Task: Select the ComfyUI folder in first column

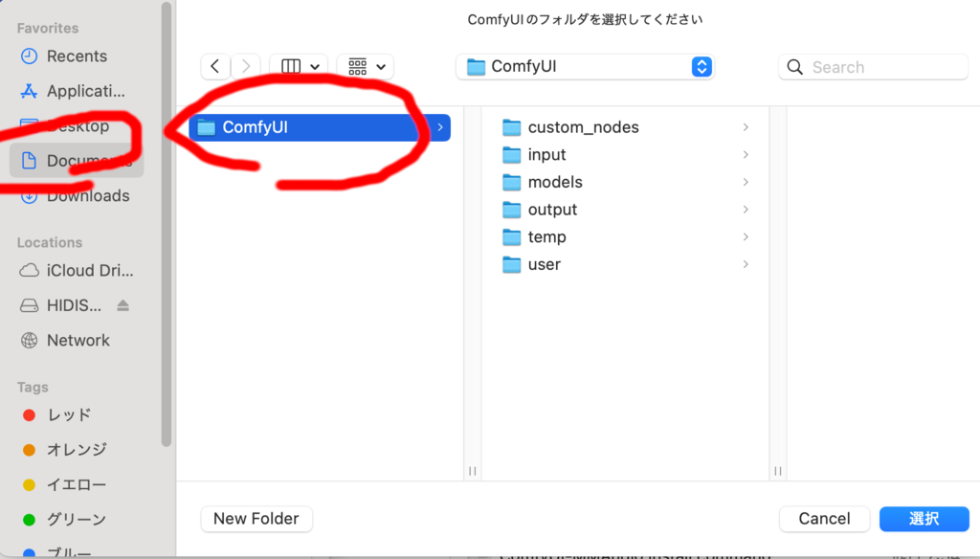Action: pos(320,127)
